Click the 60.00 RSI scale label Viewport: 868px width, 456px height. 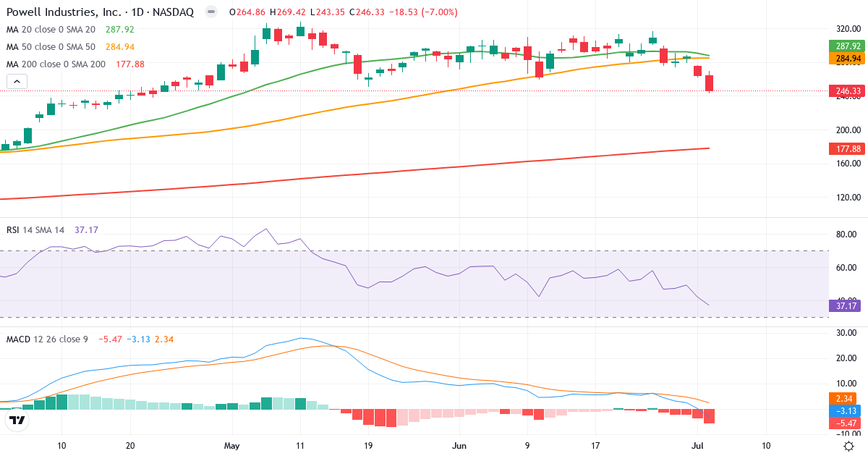[847, 267]
